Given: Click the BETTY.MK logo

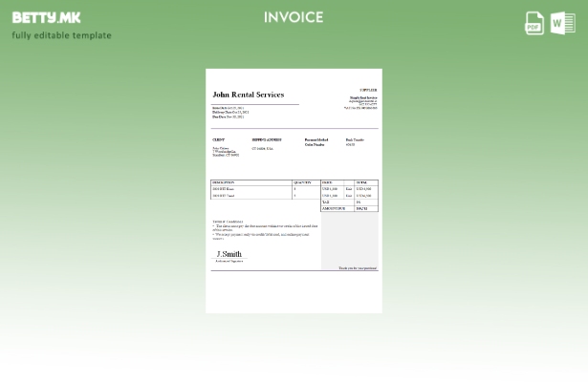Looking at the screenshot, I should click(x=46, y=17).
